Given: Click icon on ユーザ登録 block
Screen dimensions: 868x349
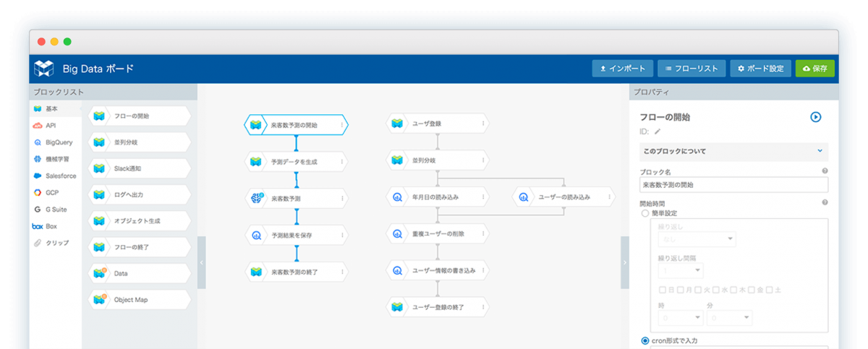Looking at the screenshot, I should pos(397,124).
